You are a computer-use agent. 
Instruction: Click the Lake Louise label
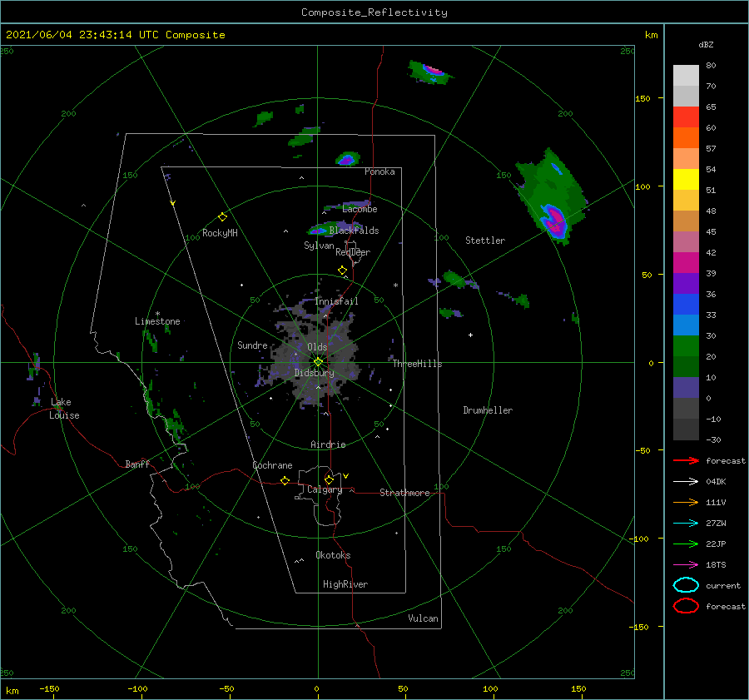click(x=64, y=409)
